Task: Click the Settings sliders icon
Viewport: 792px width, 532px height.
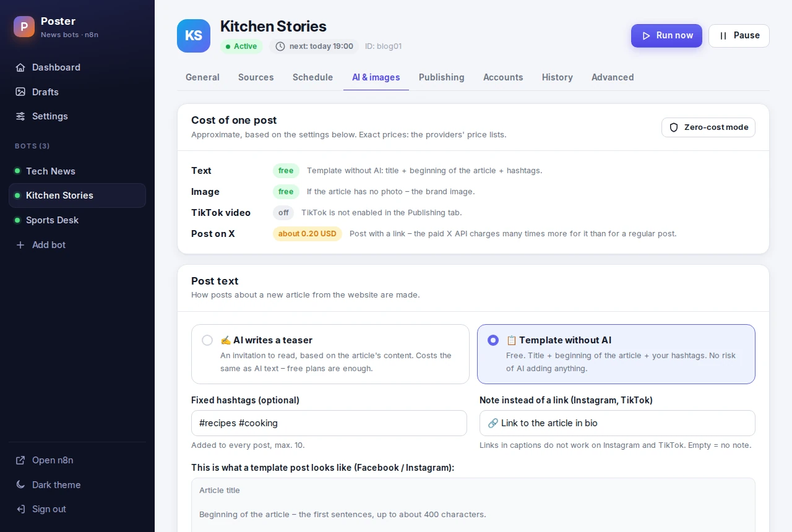Action: point(20,116)
